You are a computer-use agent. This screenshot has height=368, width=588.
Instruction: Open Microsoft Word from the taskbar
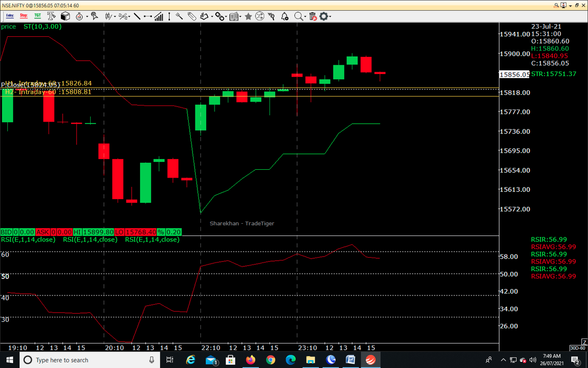coord(350,360)
